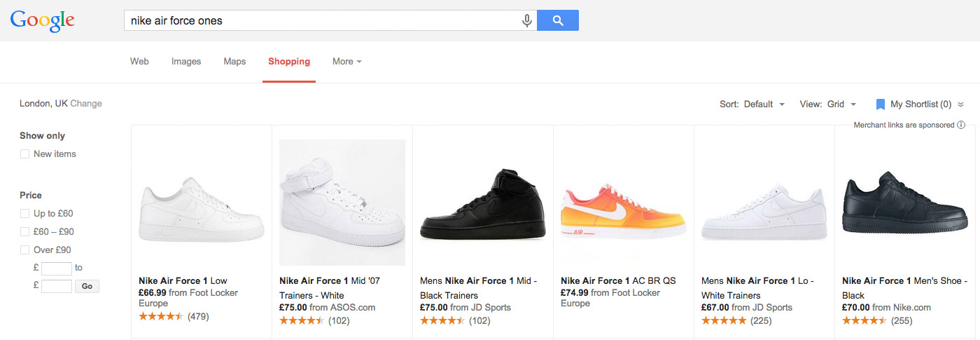The width and height of the screenshot is (980, 340).
Task: Tick the Up to £60 price filter
Action: click(x=24, y=214)
